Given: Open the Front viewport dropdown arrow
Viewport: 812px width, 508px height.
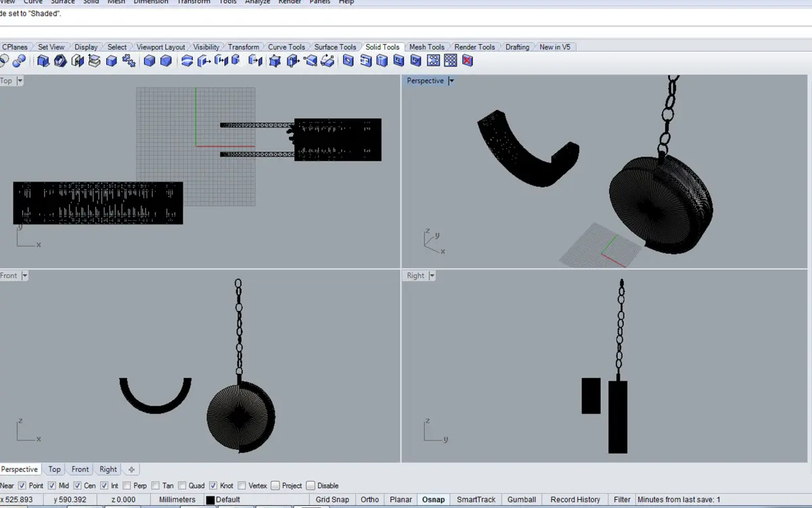Looking at the screenshot, I should [24, 276].
